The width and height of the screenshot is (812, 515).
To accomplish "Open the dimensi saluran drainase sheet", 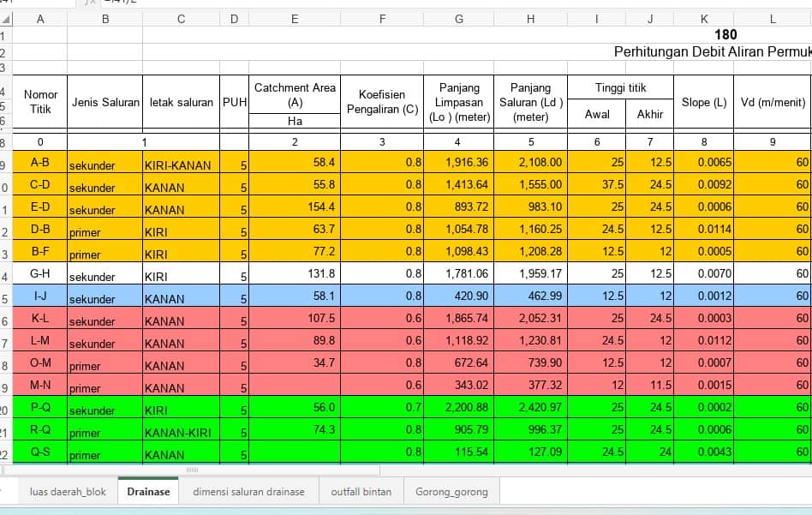I will (x=248, y=491).
